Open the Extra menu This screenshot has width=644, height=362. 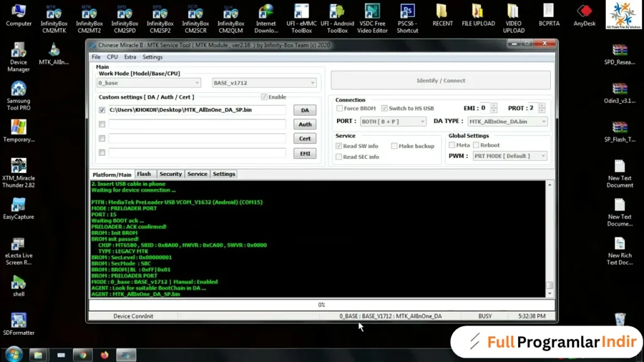[130, 57]
